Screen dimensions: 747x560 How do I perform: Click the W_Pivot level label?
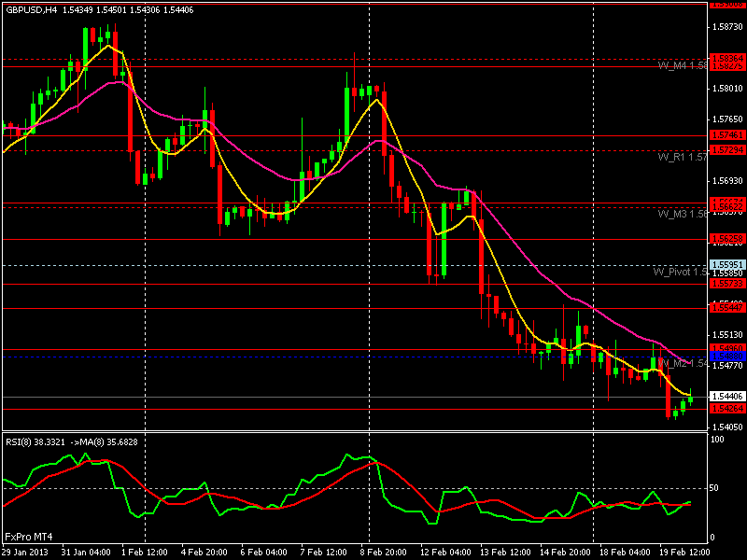(680, 272)
